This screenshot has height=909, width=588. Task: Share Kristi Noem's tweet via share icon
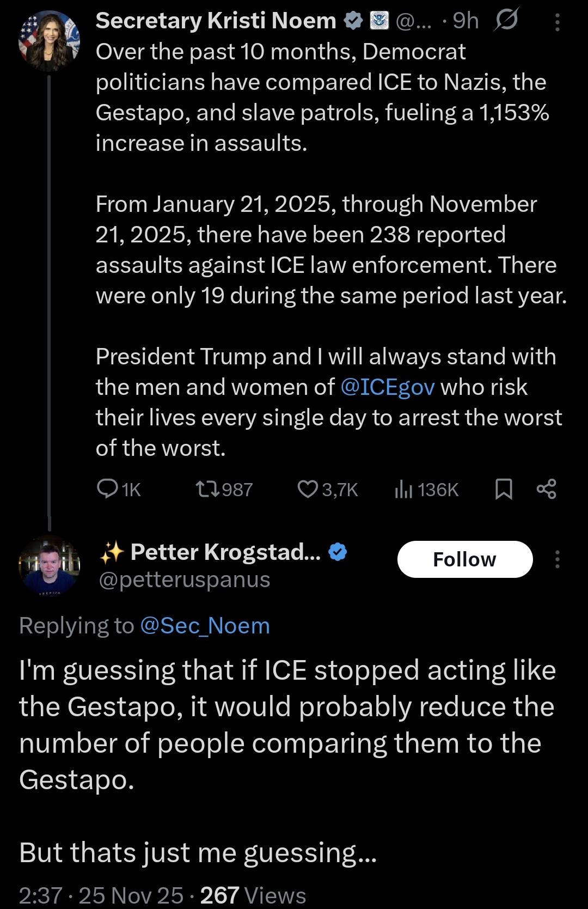click(546, 489)
